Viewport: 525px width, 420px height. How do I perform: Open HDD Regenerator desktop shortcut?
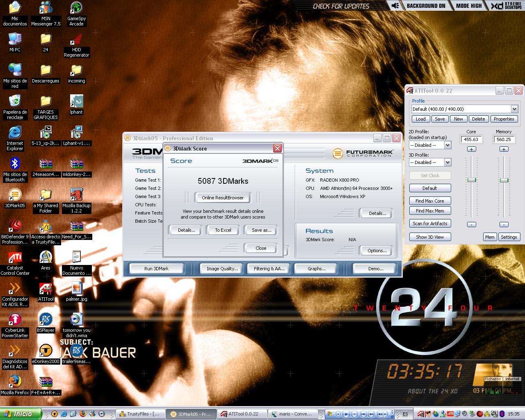(x=76, y=40)
